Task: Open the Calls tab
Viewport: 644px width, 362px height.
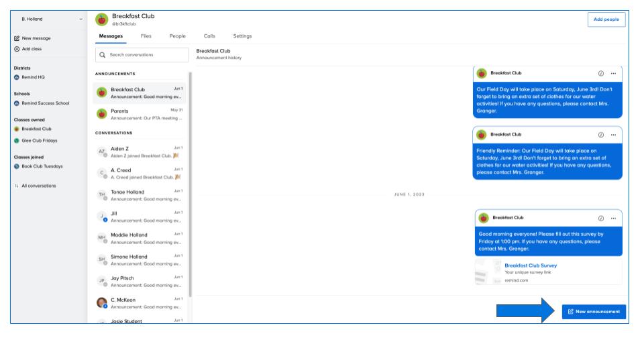Action: 209,36
